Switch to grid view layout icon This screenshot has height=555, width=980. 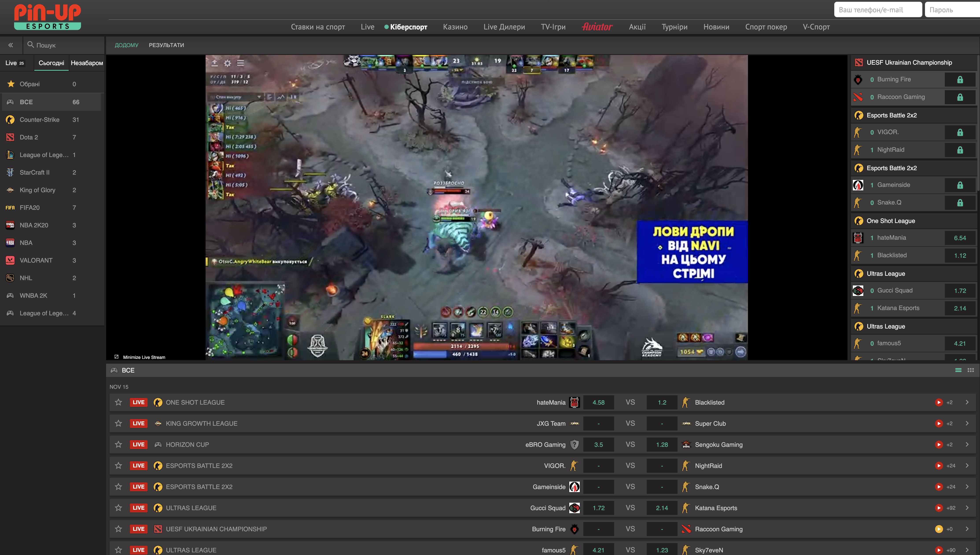(971, 370)
